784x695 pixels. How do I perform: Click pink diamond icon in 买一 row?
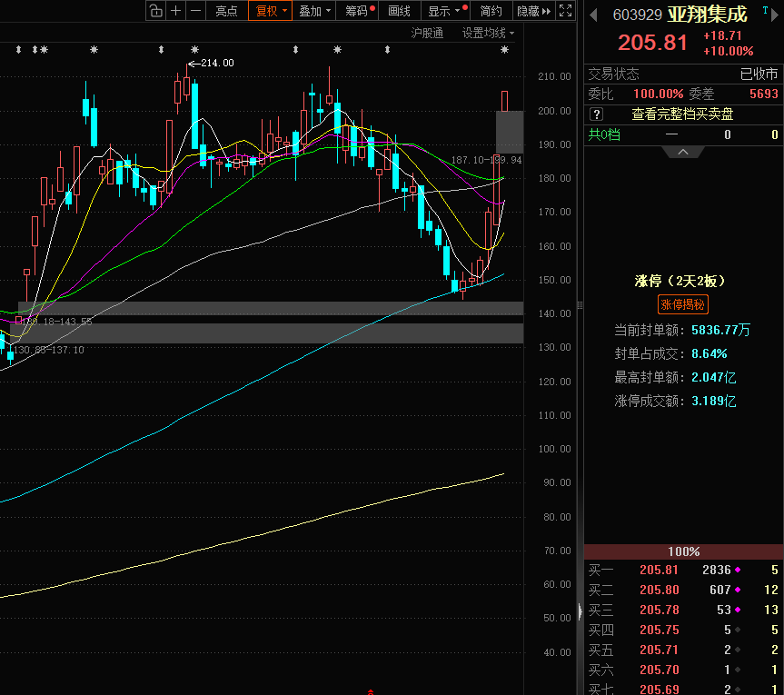tap(738, 570)
